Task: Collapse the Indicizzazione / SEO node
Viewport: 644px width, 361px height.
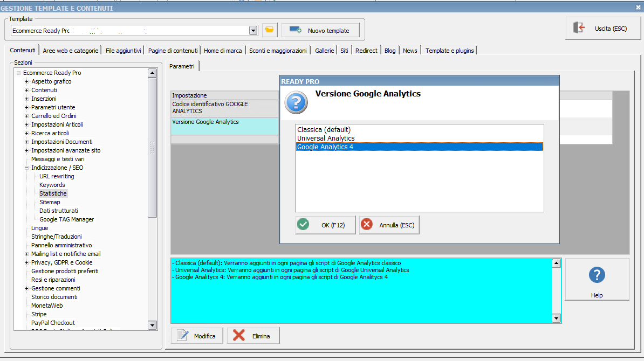Action: [x=26, y=168]
